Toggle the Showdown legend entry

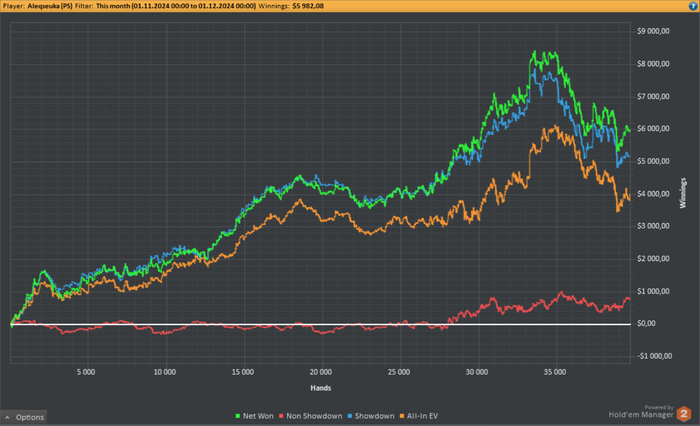371,416
